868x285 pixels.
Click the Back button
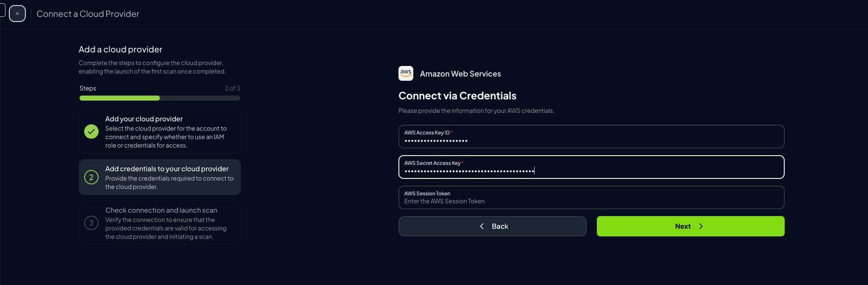coord(492,226)
